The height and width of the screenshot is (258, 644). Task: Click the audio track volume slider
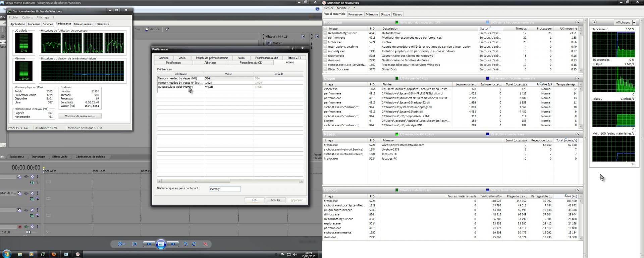click(x=28, y=232)
